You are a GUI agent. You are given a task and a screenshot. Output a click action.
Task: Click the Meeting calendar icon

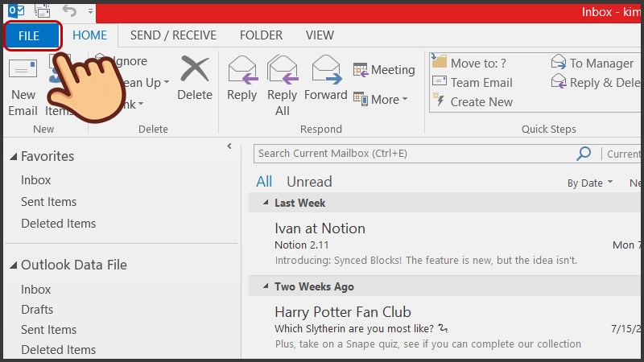tap(360, 70)
